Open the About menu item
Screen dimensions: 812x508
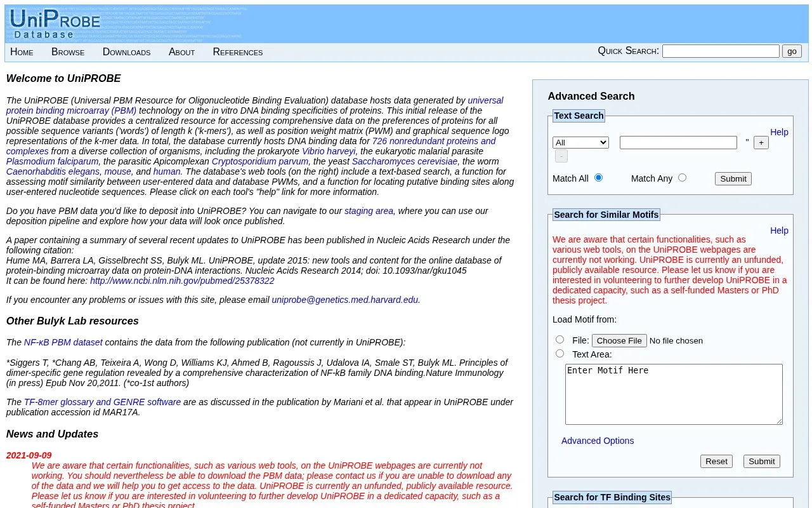pos(181,52)
